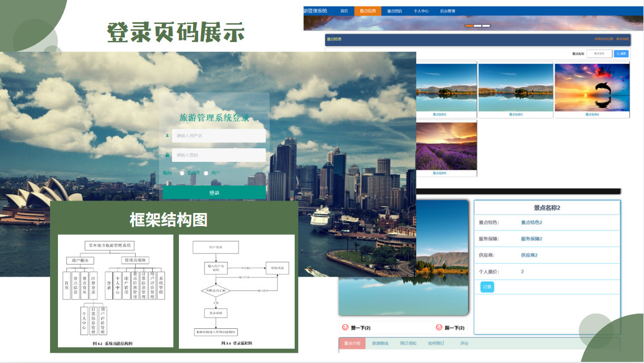This screenshot has width=644, height=363.
Task: Click the 踩一下(2) dislike text
Action: (455, 328)
